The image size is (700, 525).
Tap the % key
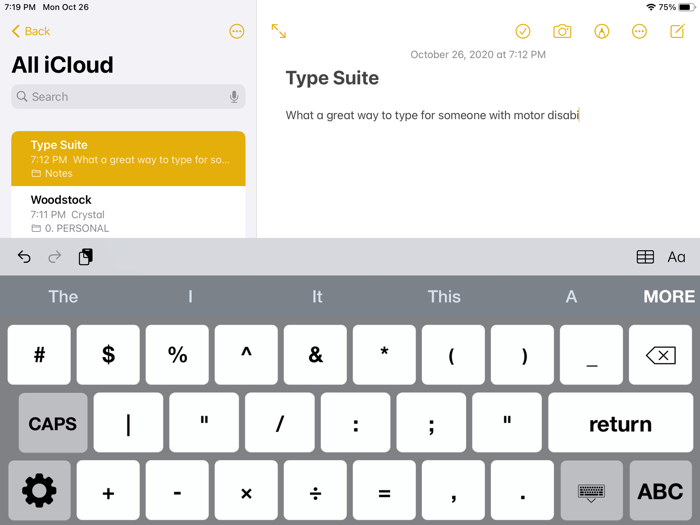177,355
